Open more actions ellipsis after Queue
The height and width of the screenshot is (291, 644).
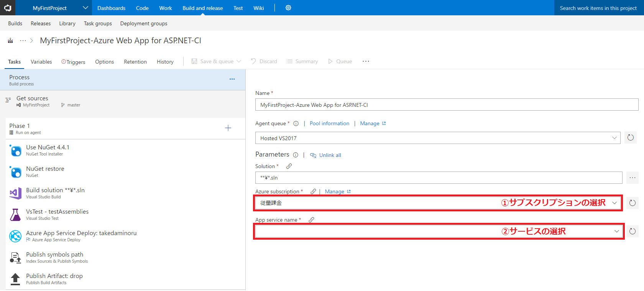click(x=366, y=61)
